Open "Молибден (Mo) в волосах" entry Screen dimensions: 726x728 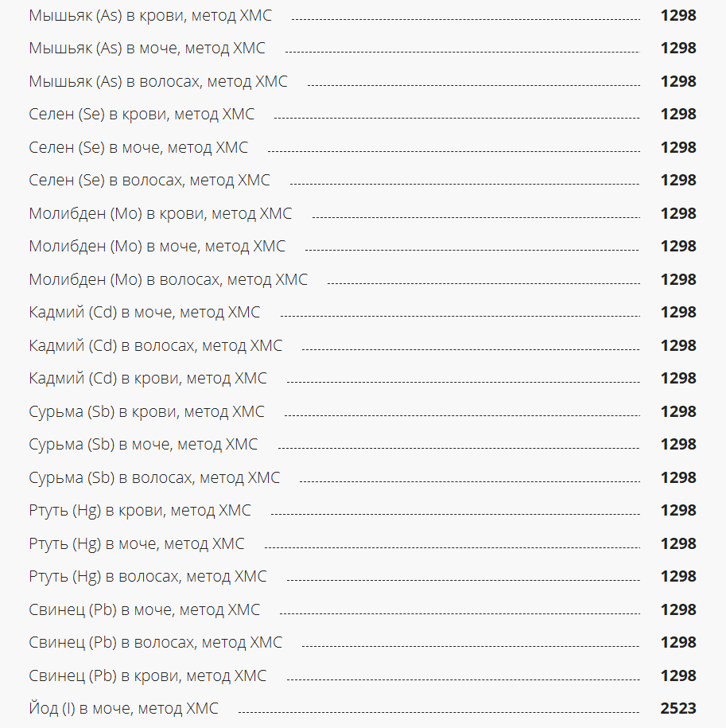click(x=168, y=280)
